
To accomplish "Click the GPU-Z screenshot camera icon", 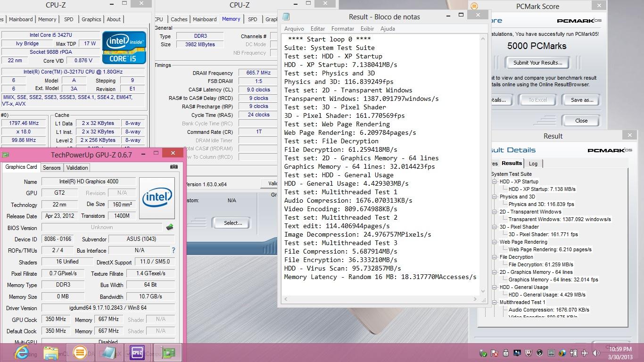I will click(x=174, y=167).
